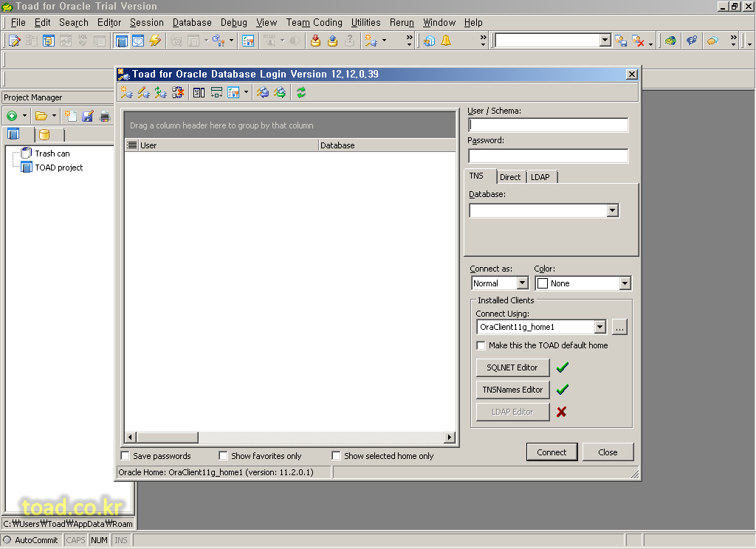Viewport: 756px width, 549px height.
Task: Switch to the Direct tab
Action: (x=510, y=177)
